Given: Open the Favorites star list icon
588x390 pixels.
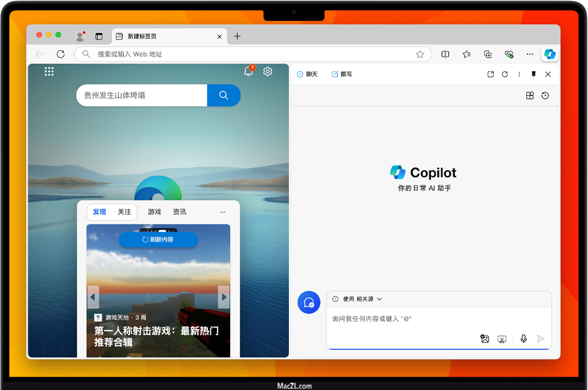Looking at the screenshot, I should pos(466,54).
